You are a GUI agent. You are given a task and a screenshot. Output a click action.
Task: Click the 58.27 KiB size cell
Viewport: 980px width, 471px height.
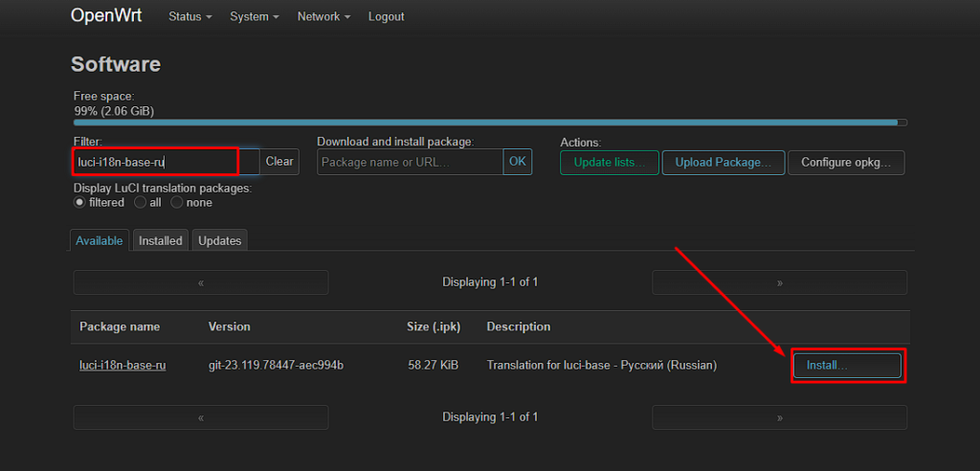click(x=434, y=366)
